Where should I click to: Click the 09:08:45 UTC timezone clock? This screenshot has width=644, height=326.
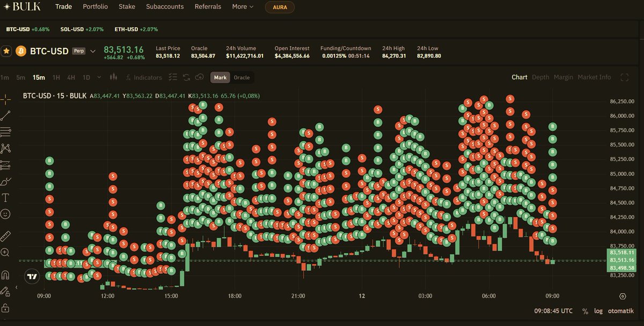point(553,311)
